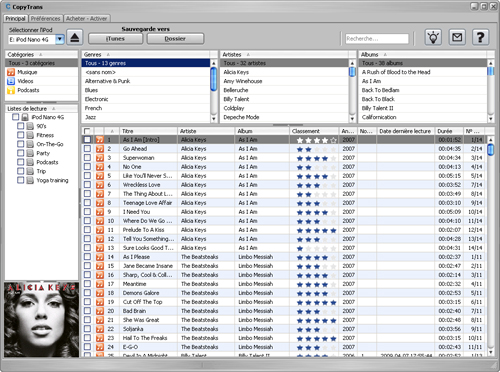This screenshot has height=372, width=500.
Task: Click music note icon for track As I Please
Action: pyautogui.click(x=100, y=257)
